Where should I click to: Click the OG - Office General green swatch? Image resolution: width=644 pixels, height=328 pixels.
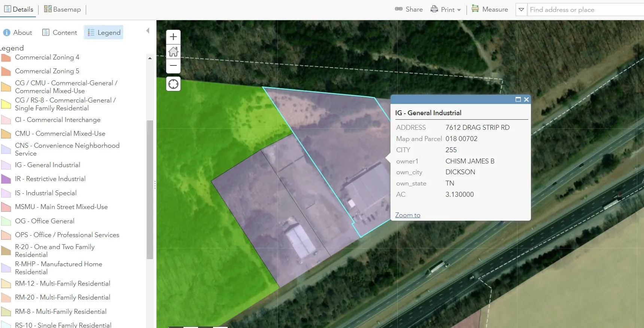pos(6,221)
